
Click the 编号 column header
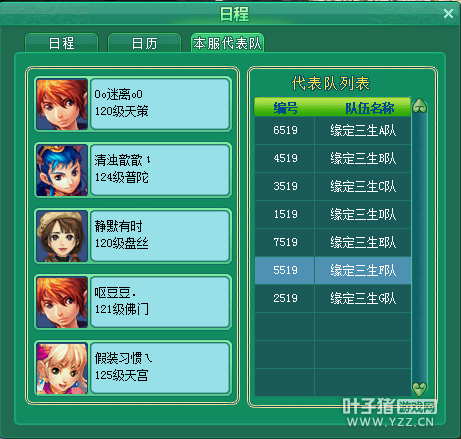click(285, 108)
